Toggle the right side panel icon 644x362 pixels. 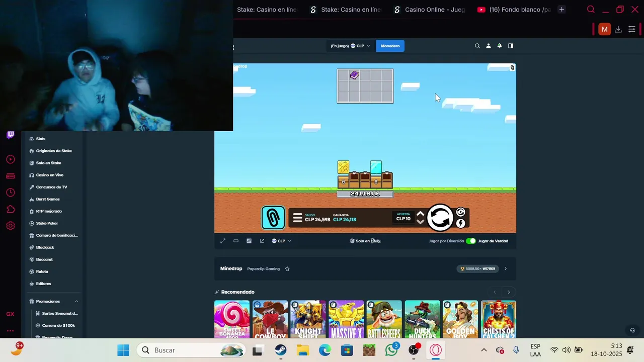pos(511,46)
